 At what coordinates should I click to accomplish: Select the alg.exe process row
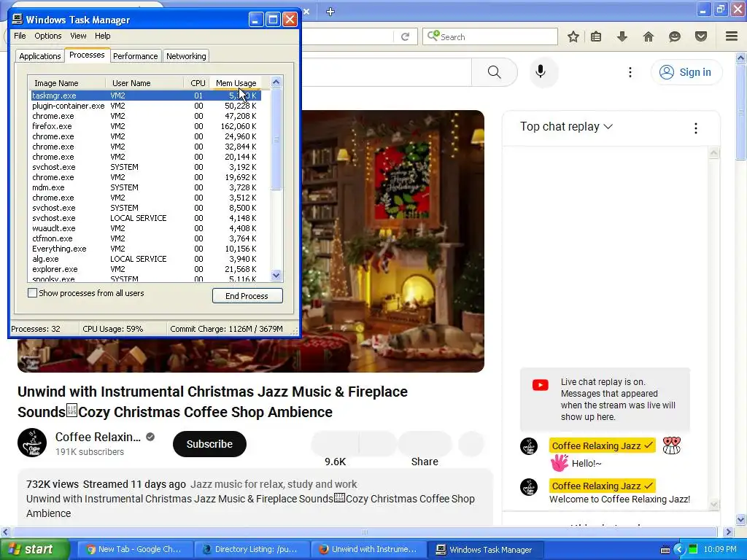146,259
